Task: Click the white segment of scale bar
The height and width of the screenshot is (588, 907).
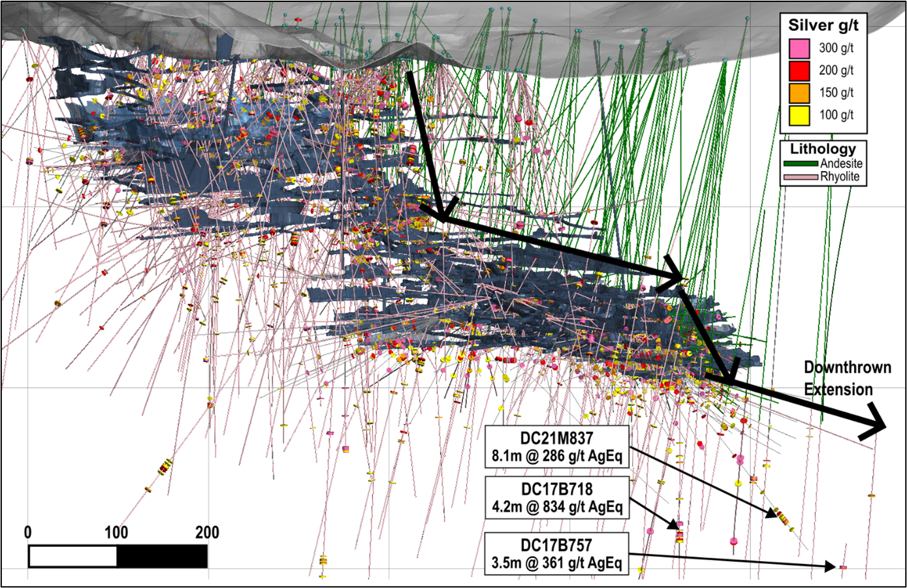Action: (72, 556)
